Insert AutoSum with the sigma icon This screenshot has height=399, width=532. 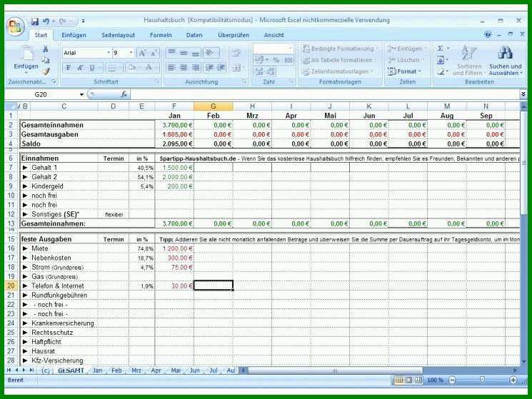tap(440, 49)
